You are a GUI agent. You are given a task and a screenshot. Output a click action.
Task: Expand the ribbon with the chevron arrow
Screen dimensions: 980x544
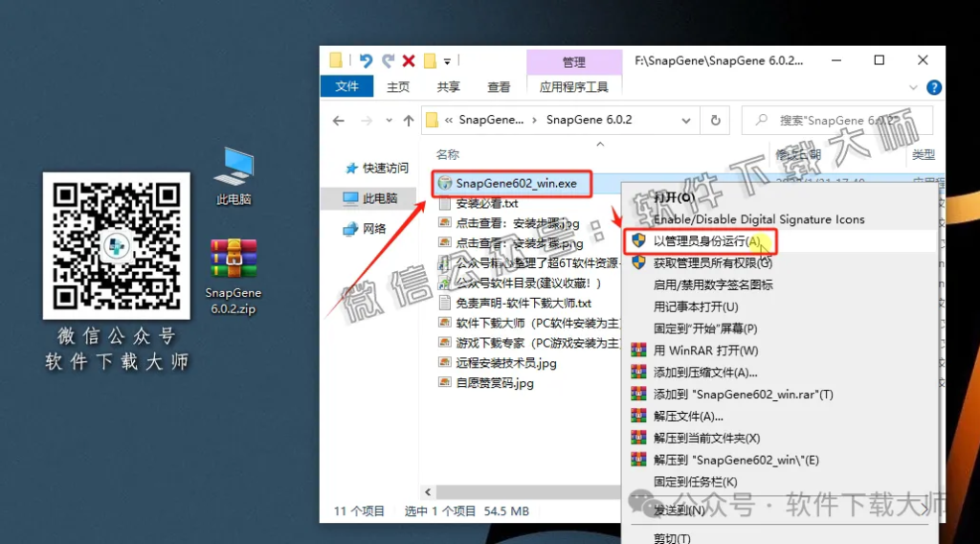click(913, 87)
